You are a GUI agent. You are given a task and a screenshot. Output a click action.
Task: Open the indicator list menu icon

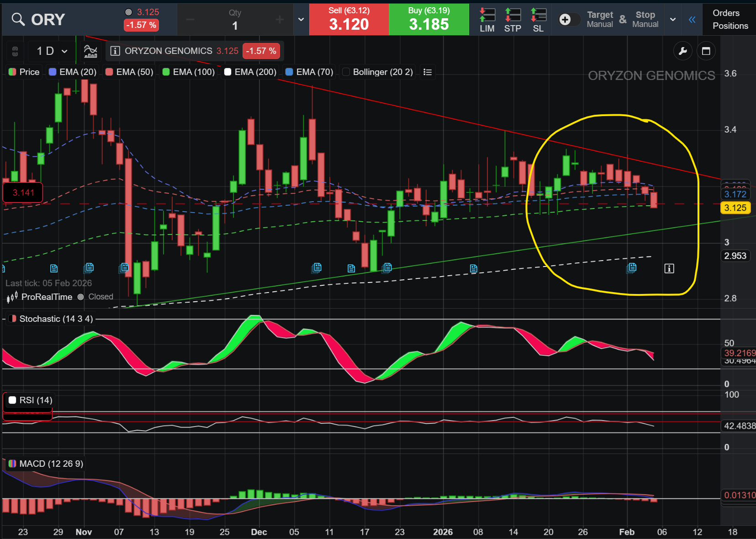coord(428,72)
